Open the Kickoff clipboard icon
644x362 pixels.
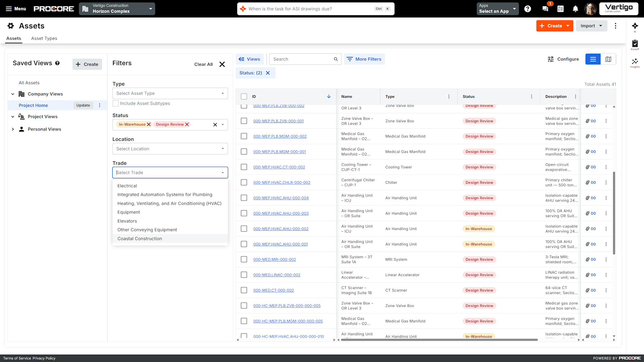pos(635,44)
